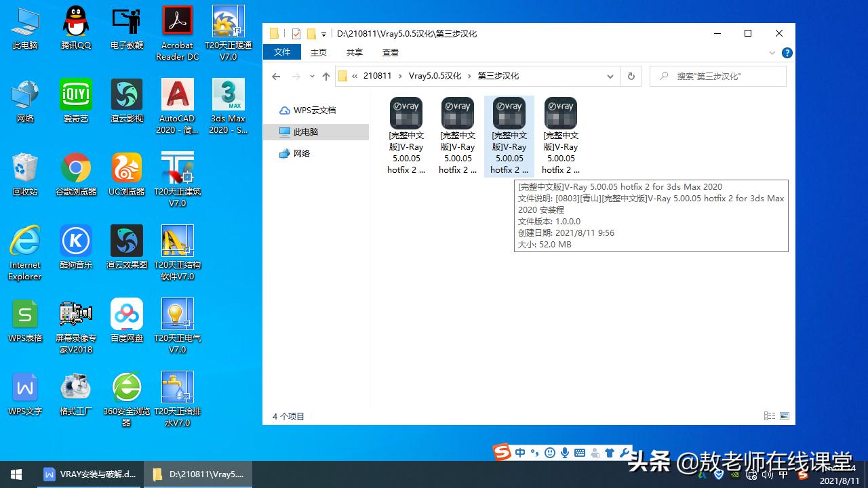Expand the ribbon with the chevron
Viewport: 868px width, 488px height.
[772, 53]
